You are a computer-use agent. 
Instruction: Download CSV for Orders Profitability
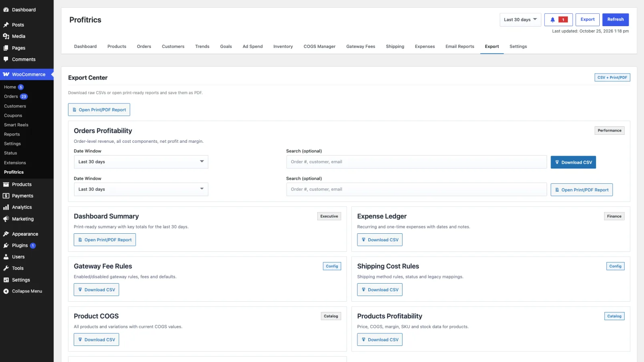pos(573,162)
